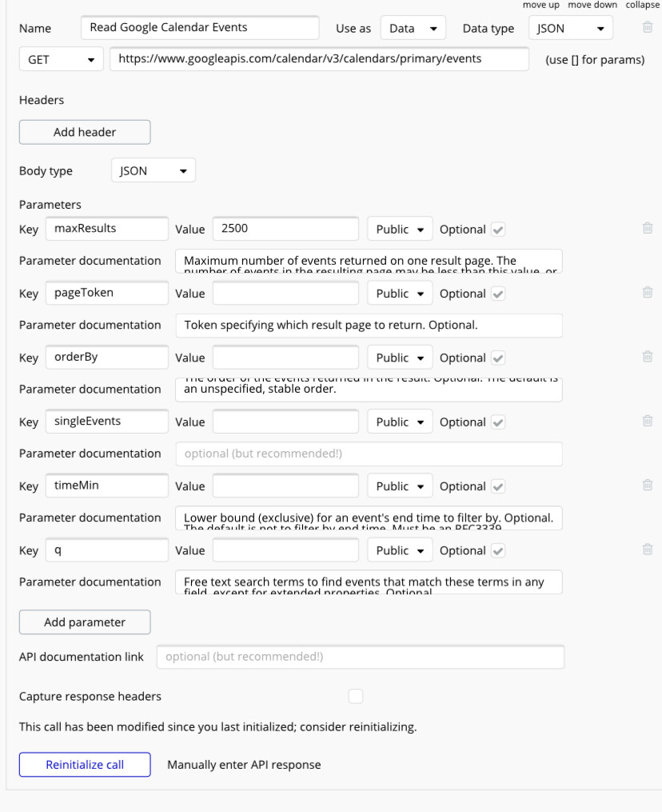Screen dimensions: 662x812
Task: Remove the q parameter via trash icon
Action: (x=648, y=549)
